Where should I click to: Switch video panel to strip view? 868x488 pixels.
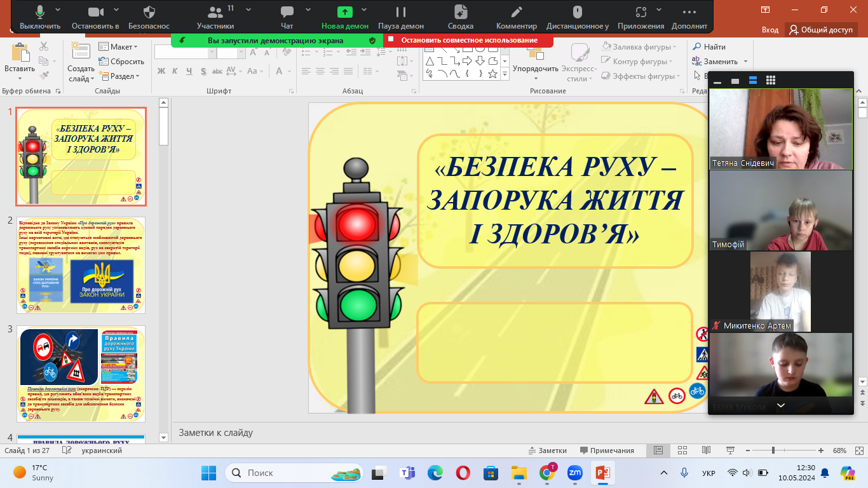click(x=753, y=81)
